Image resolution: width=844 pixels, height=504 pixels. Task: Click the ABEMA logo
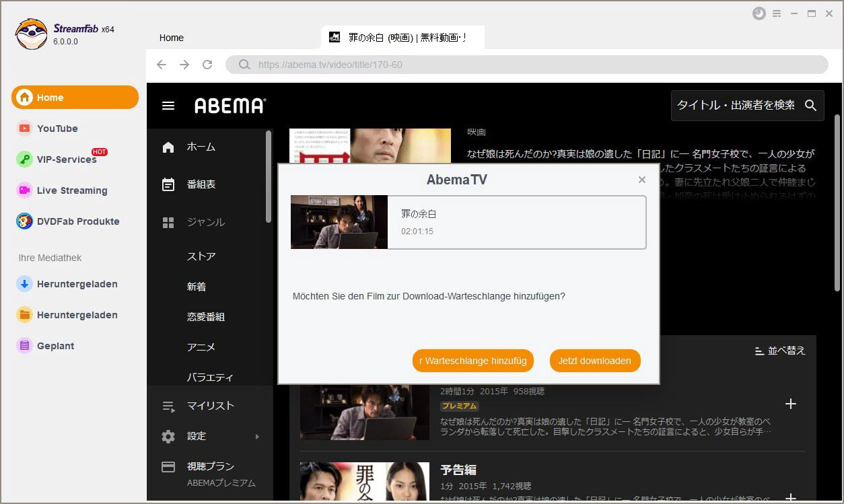click(x=230, y=106)
